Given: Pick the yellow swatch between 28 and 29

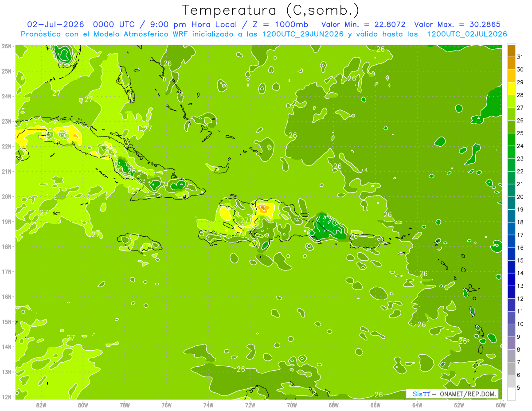Looking at the screenshot, I should point(511,89).
